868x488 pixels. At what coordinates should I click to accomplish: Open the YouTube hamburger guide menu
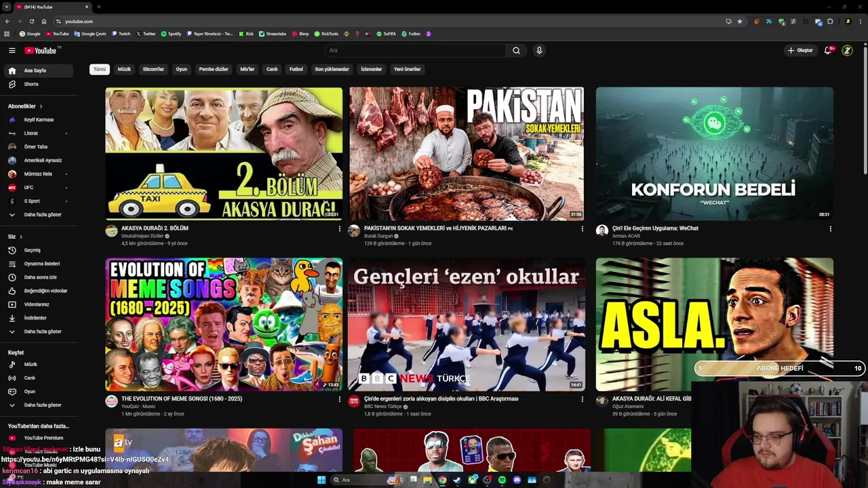[12, 50]
